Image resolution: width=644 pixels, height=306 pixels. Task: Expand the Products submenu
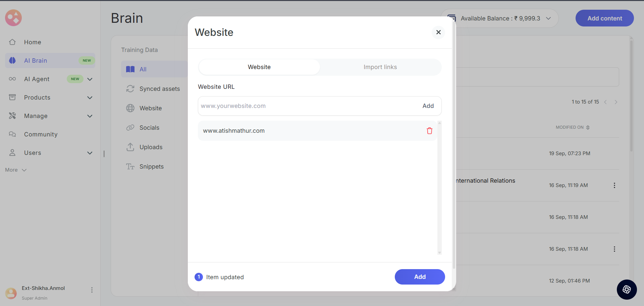pos(90,98)
